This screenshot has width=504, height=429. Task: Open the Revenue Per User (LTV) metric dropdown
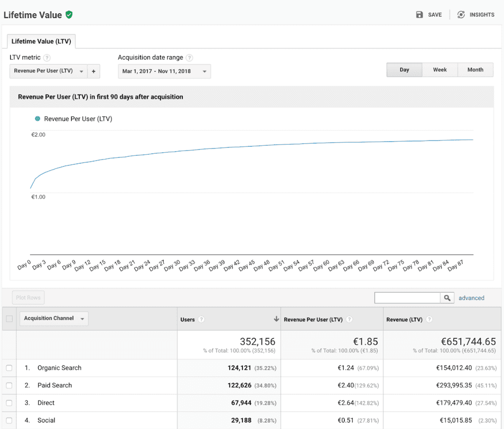tap(48, 71)
